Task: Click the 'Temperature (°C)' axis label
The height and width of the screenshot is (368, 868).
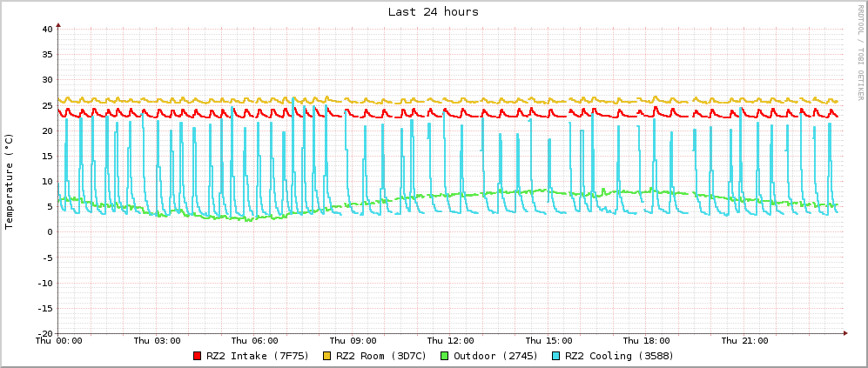Action: [x=9, y=180]
